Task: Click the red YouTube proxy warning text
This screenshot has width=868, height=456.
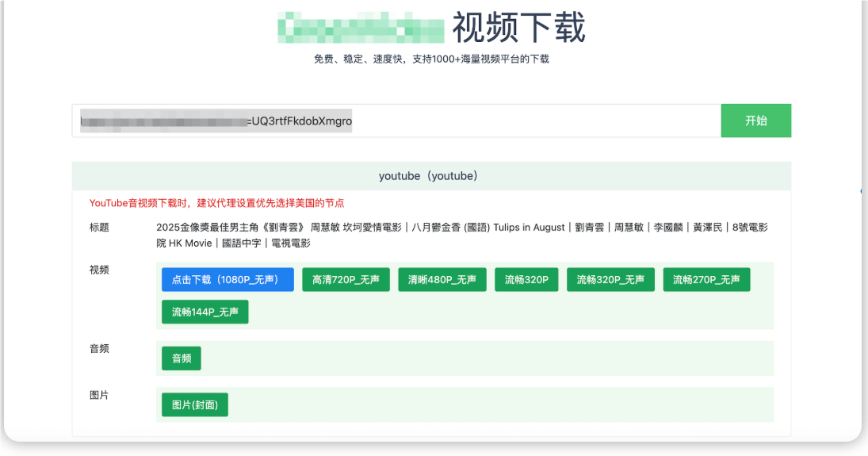Action: point(216,203)
